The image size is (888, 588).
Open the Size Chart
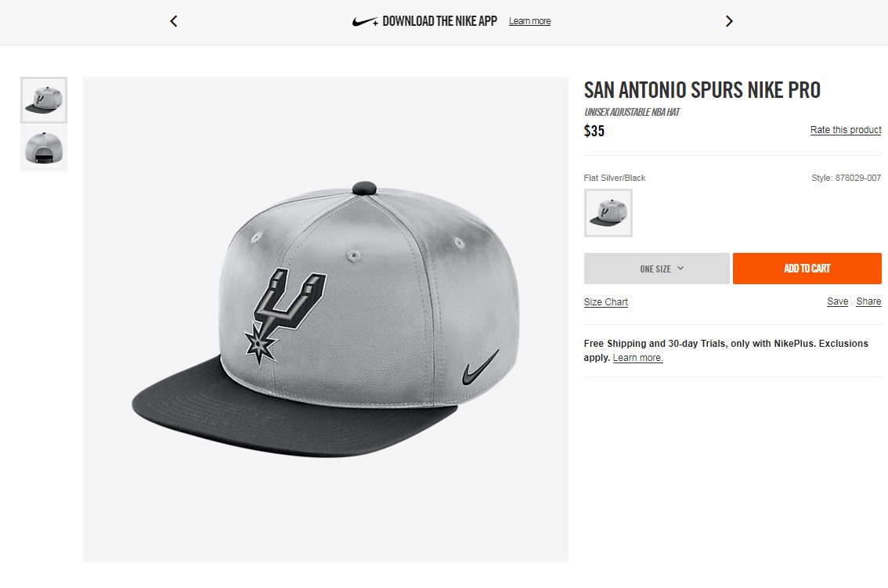click(605, 302)
